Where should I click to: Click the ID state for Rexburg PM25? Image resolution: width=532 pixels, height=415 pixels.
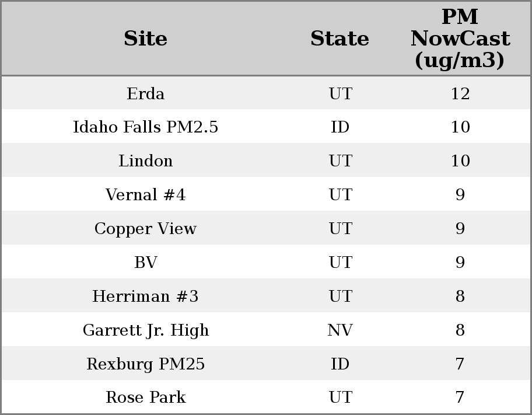pos(340,364)
